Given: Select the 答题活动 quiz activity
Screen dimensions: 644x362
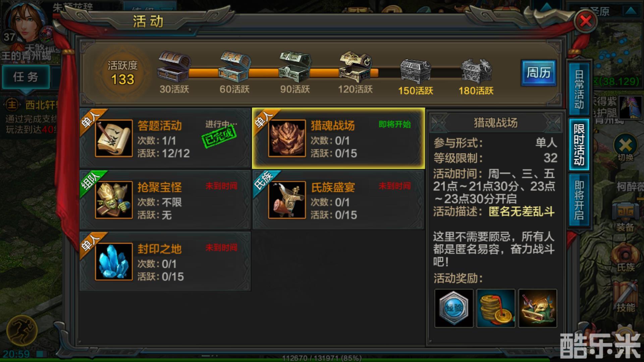Looking at the screenshot, I should point(165,138).
